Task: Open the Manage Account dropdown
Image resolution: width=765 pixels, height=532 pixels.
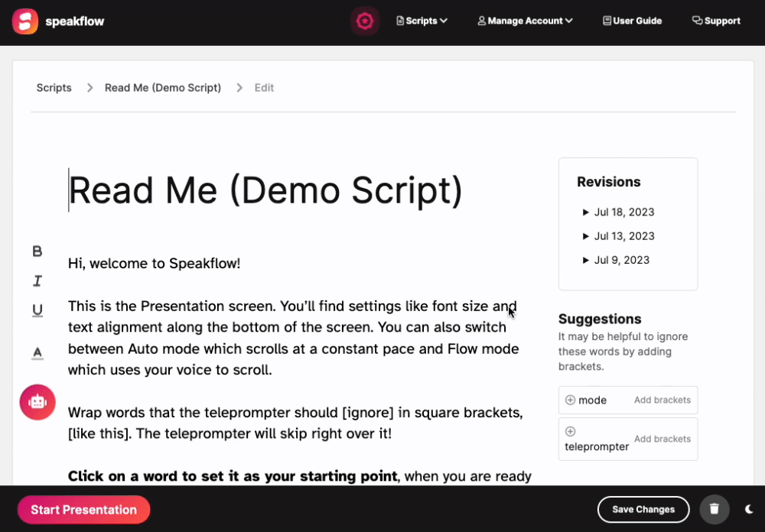Action: coord(525,21)
